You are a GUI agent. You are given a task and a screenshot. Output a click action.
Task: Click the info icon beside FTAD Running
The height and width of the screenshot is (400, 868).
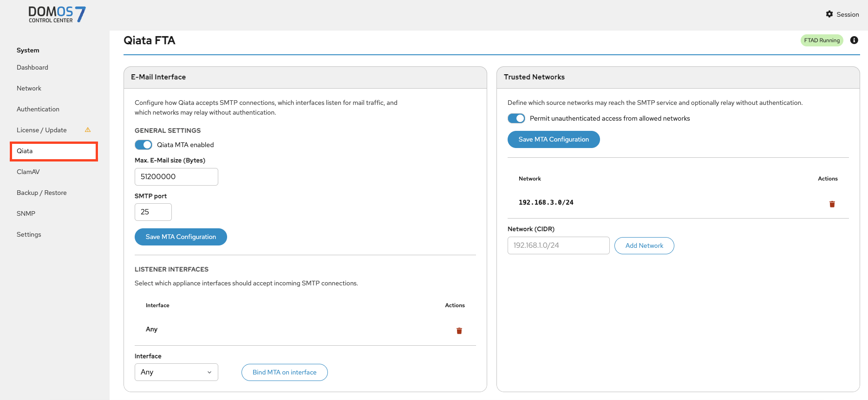[854, 40]
